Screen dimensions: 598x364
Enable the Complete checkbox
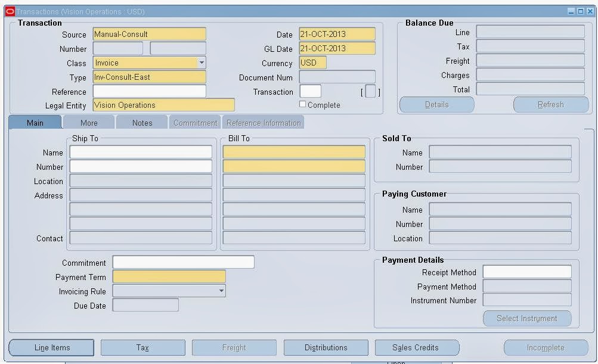tap(303, 104)
